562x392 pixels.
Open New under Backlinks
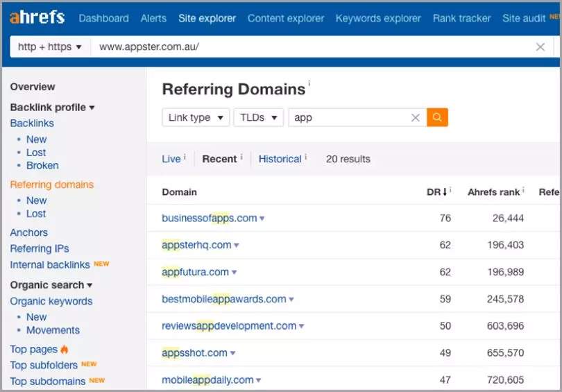pos(36,139)
